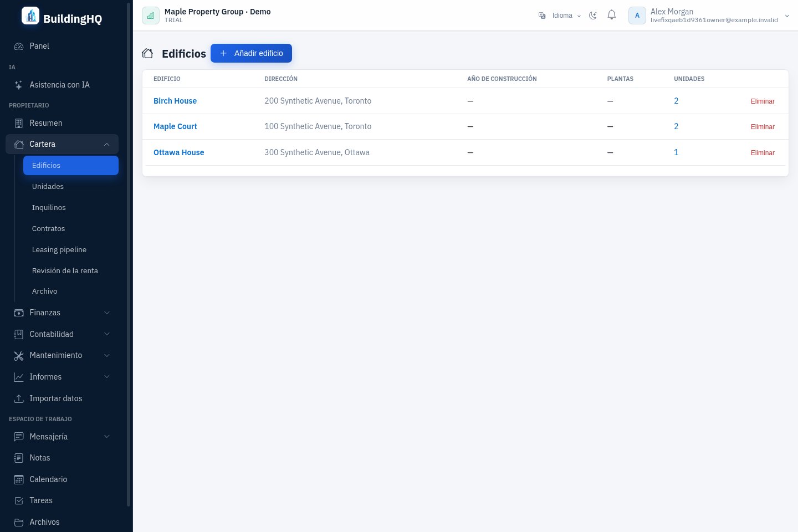Expand the Mantenimiento section chevron
798x532 pixels.
(107, 356)
